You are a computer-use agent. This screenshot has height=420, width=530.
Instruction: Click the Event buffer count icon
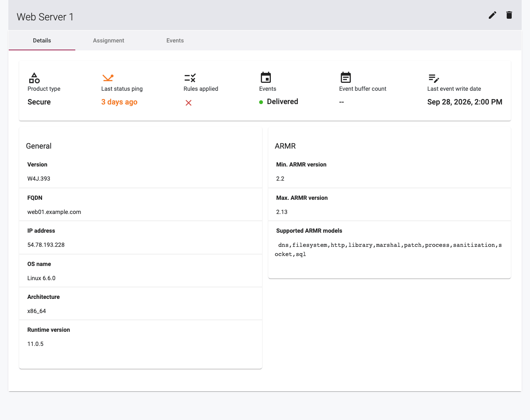click(x=346, y=77)
